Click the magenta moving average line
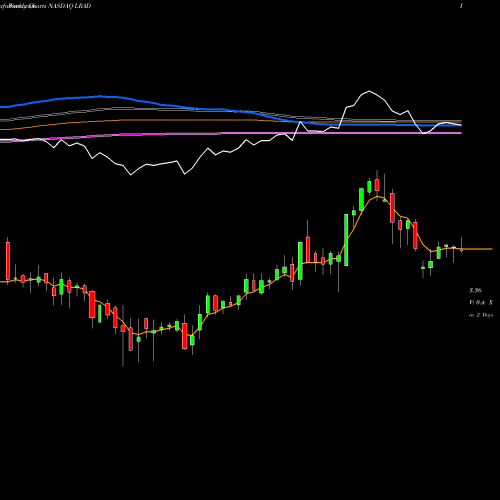This screenshot has height=500, width=500. [x=231, y=133]
